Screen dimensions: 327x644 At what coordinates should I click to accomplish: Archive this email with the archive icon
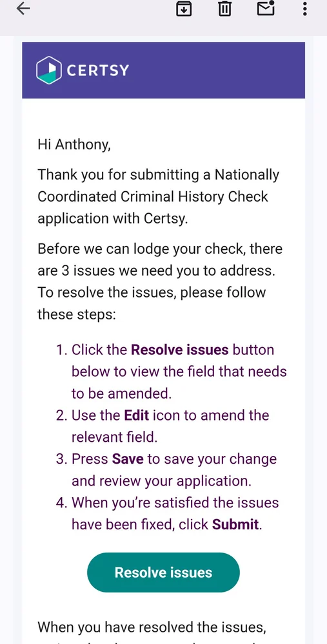(x=184, y=8)
